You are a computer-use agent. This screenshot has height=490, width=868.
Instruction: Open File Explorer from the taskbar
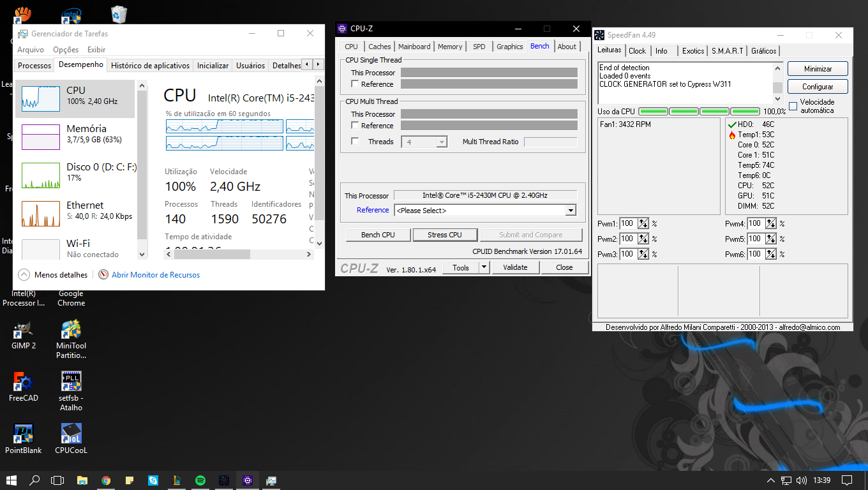[x=82, y=480]
